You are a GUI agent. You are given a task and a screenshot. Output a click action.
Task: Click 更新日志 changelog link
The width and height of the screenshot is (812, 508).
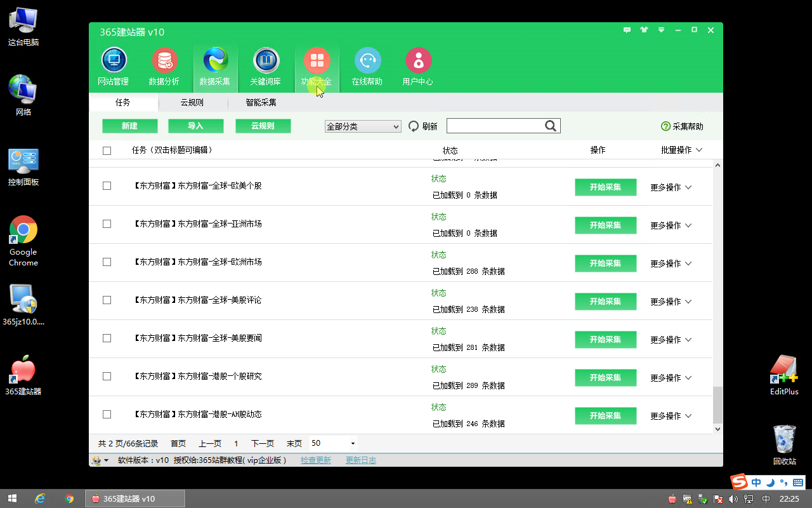[x=361, y=460]
